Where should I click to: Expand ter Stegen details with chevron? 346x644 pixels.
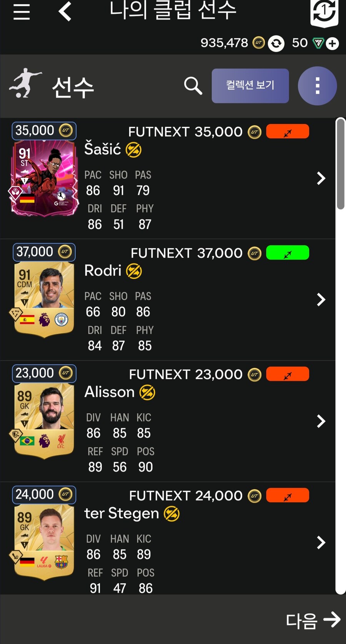tap(321, 542)
